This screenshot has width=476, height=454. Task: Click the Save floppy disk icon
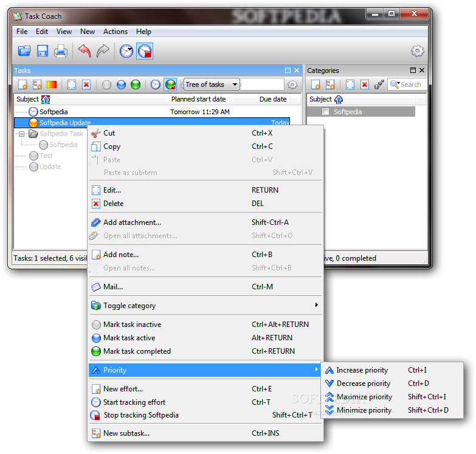pyautogui.click(x=43, y=50)
